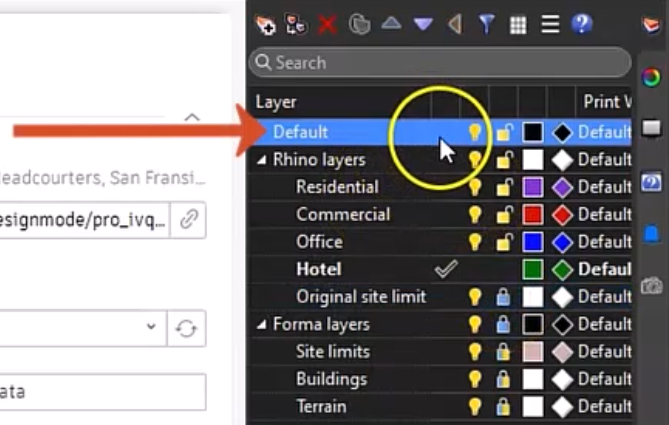669x425 pixels.
Task: Open the grey display panel sidebar icon
Action: pyautogui.click(x=652, y=128)
